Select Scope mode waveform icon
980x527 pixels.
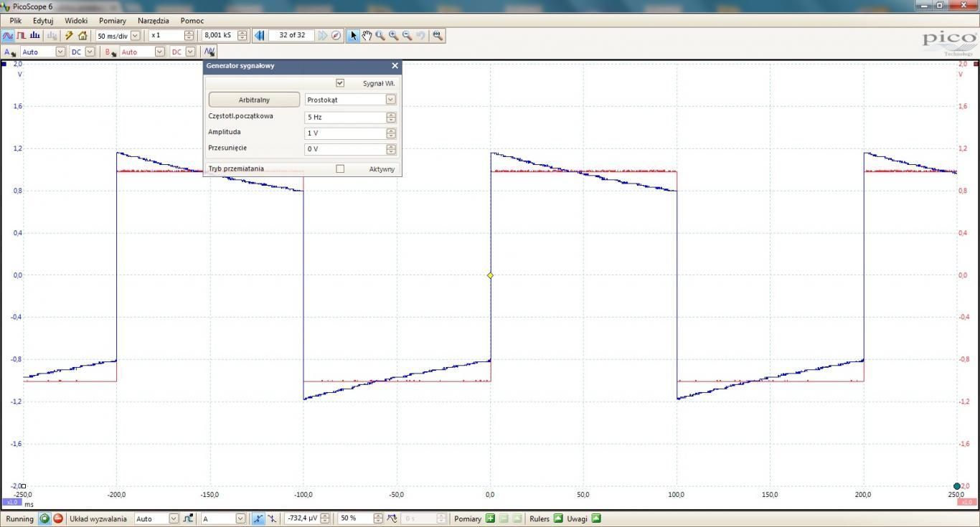pos(8,35)
